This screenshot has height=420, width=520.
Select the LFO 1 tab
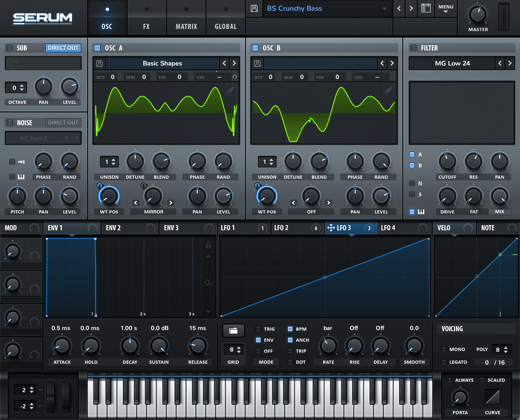(244, 228)
